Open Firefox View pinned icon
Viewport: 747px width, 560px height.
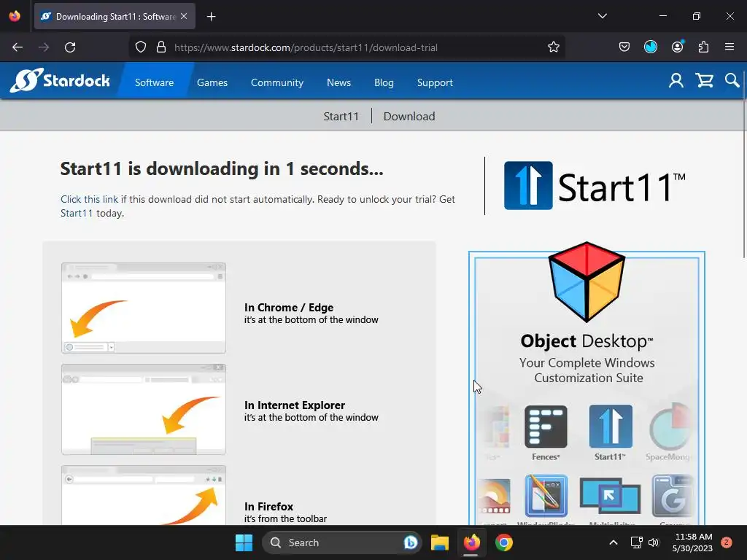coord(15,16)
